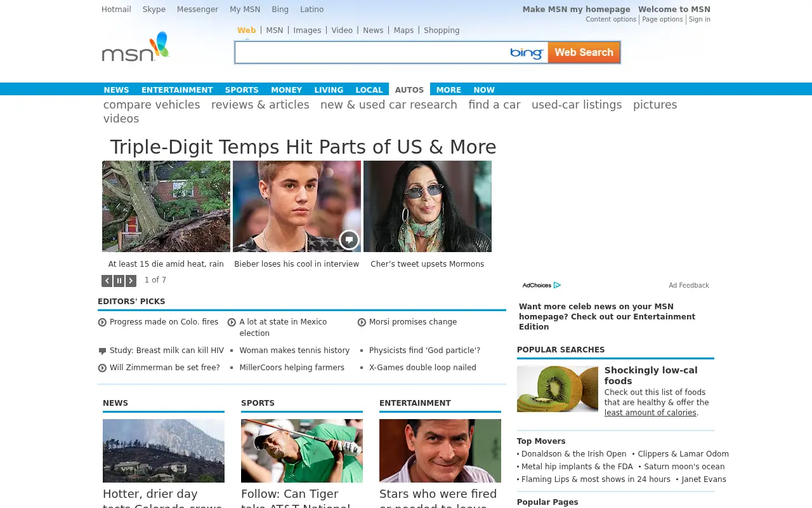This screenshot has width=812, height=508.
Task: Click Make MSN my homepage
Action: pyautogui.click(x=577, y=10)
